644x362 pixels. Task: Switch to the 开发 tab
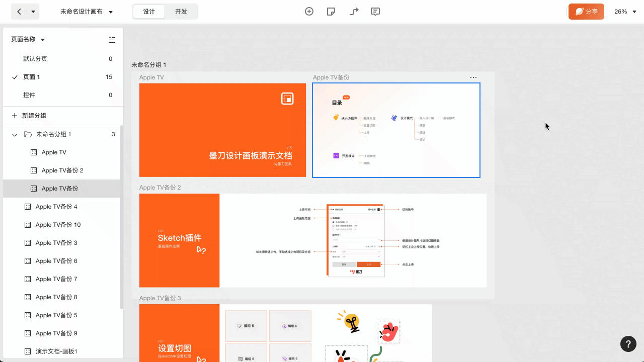pos(181,12)
